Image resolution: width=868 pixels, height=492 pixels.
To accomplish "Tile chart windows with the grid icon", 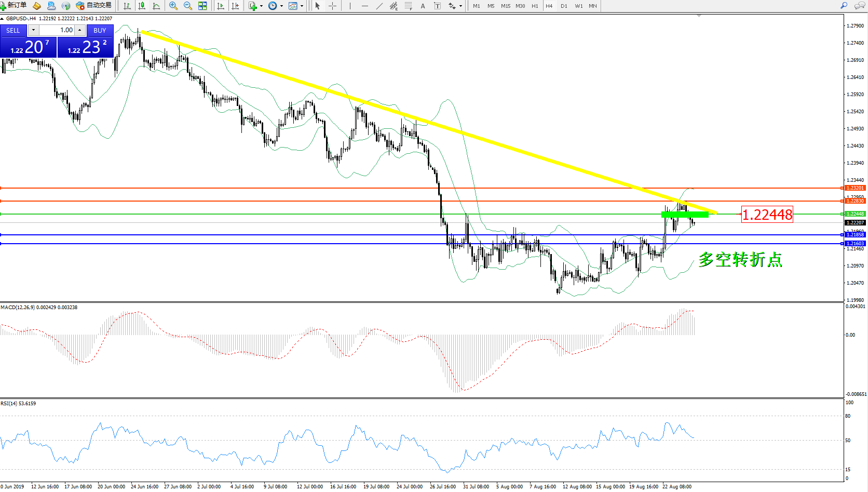I will [x=202, y=6].
